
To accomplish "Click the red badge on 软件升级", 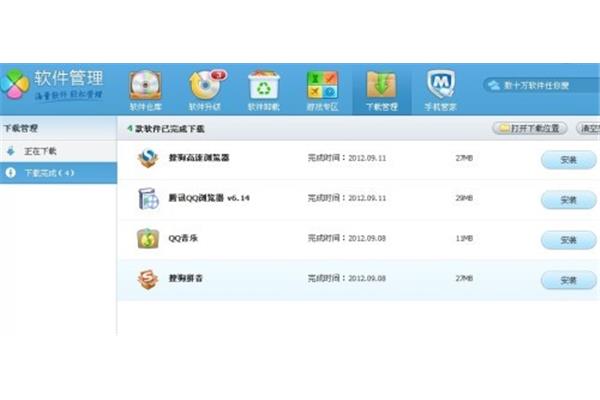I will point(219,75).
